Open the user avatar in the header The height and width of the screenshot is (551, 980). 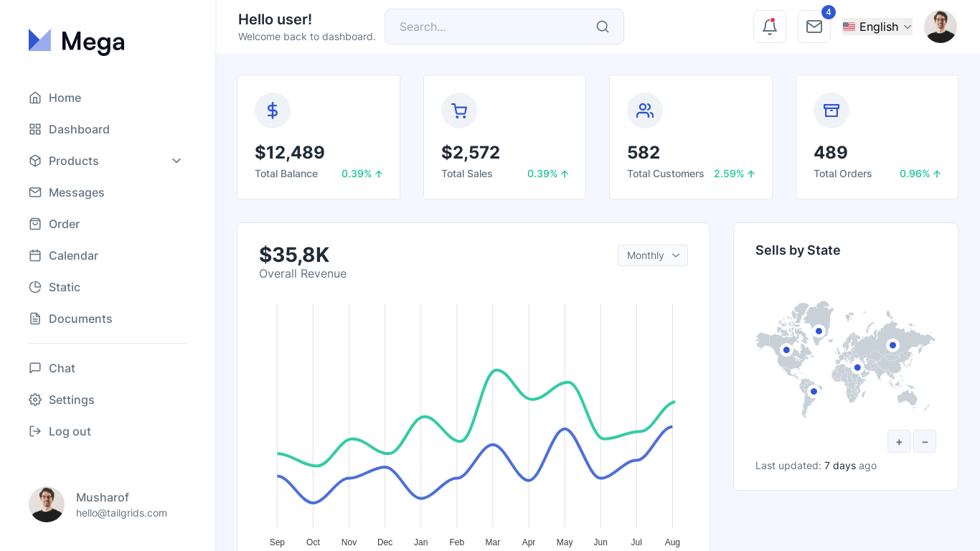pyautogui.click(x=941, y=27)
